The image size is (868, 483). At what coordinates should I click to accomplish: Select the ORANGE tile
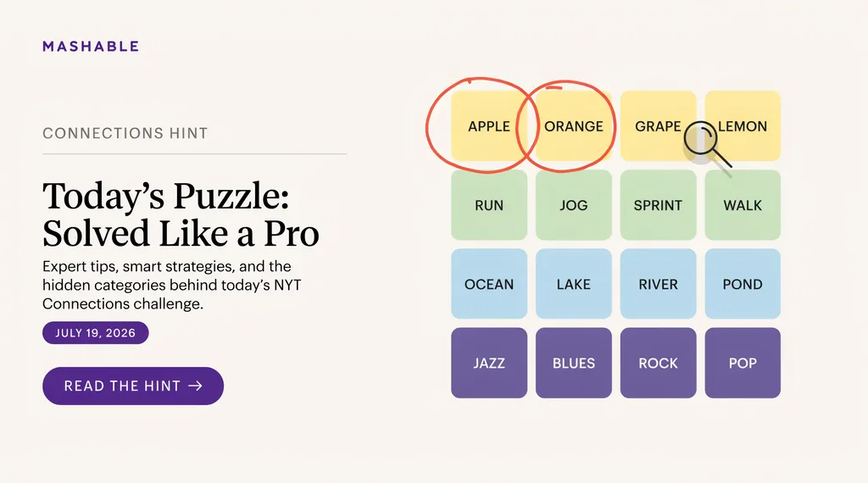[574, 126]
